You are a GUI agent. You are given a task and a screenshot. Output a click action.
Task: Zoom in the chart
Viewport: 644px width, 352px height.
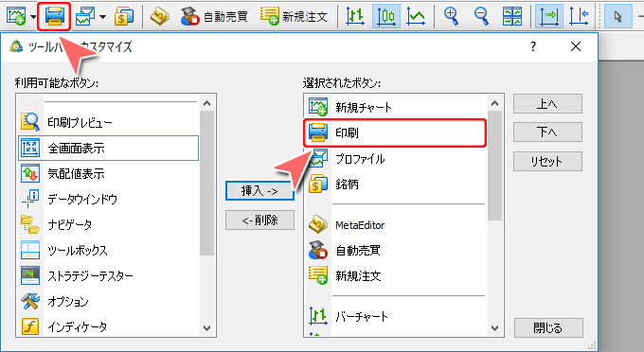452,16
